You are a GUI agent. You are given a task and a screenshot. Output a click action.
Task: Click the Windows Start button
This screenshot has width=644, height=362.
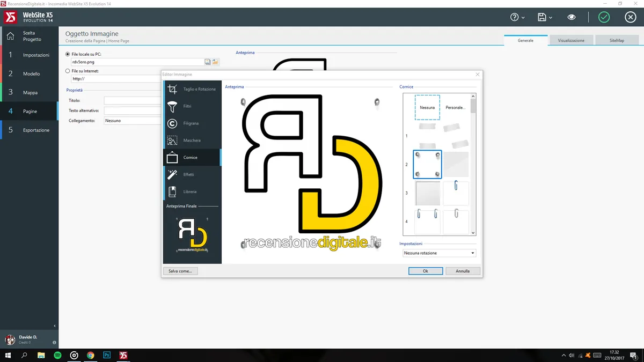click(8, 355)
